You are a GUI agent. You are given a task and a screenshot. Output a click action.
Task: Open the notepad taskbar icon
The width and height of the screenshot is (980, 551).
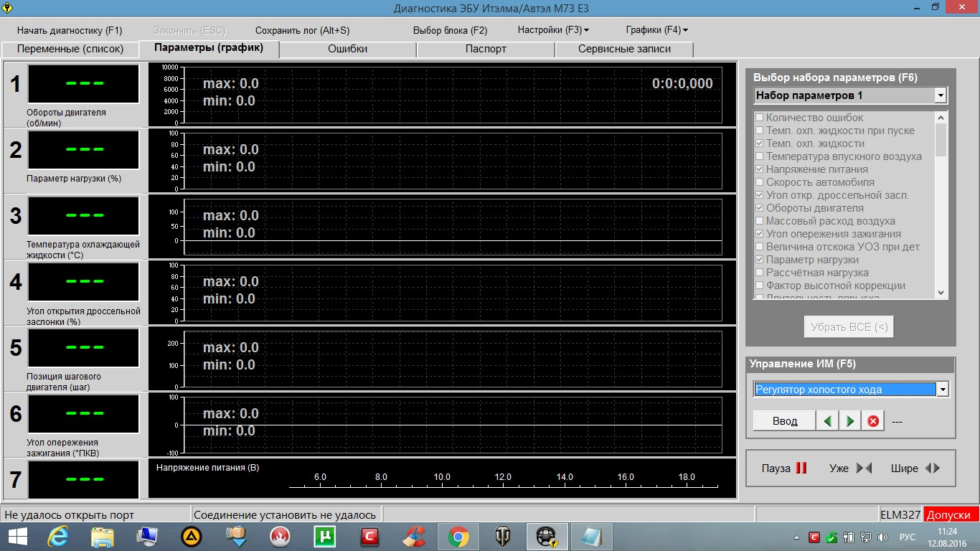[591, 536]
